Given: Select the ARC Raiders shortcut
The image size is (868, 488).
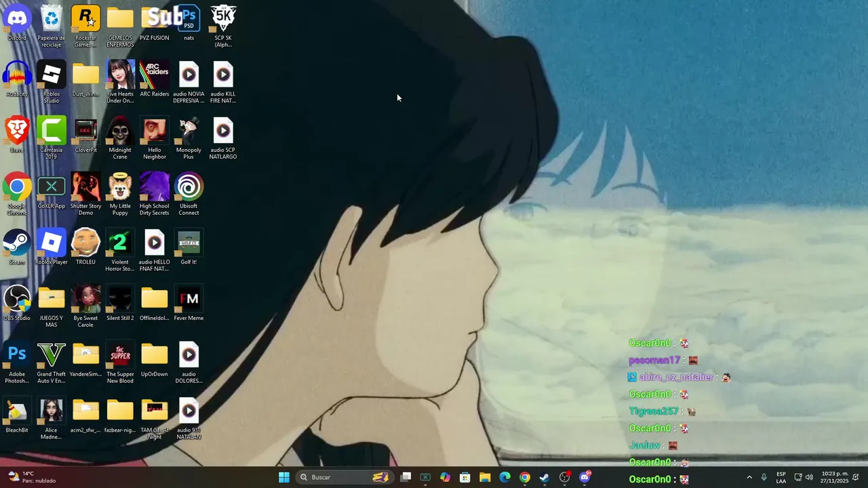Looking at the screenshot, I should [x=155, y=79].
